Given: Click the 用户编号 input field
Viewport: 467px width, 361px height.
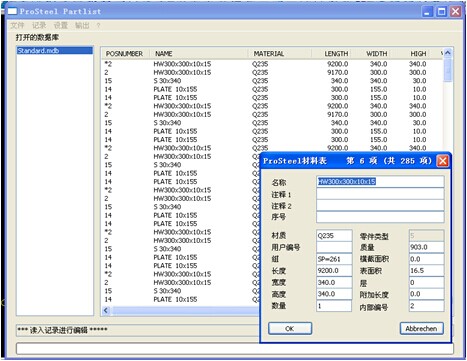Looking at the screenshot, I should pos(334,247).
